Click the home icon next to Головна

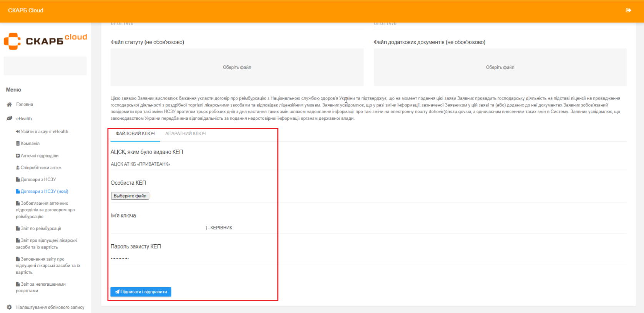point(9,104)
